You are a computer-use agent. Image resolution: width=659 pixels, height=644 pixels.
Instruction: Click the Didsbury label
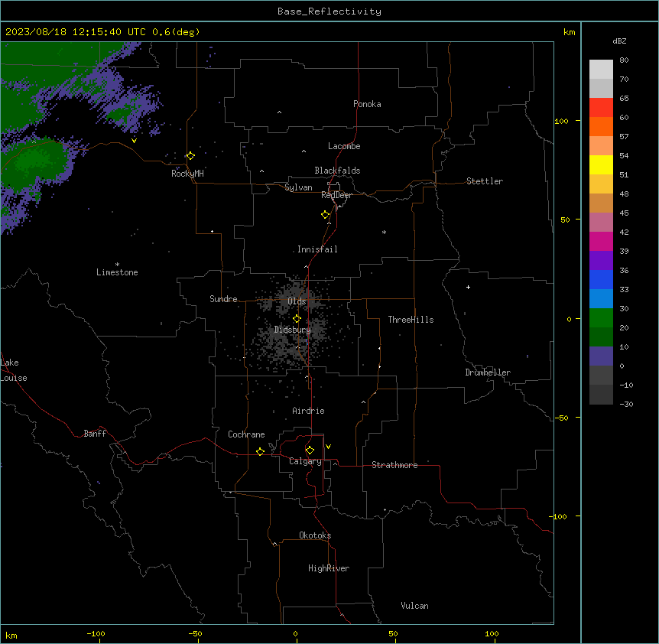click(293, 330)
